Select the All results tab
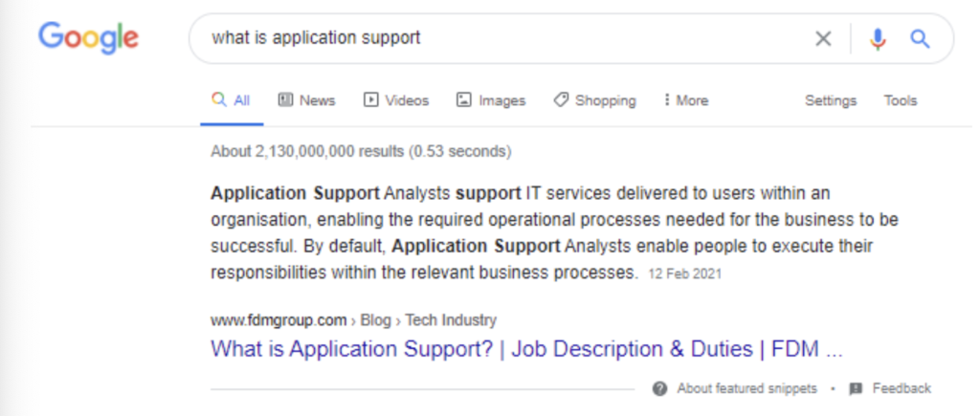The width and height of the screenshot is (980, 416). coord(231,100)
